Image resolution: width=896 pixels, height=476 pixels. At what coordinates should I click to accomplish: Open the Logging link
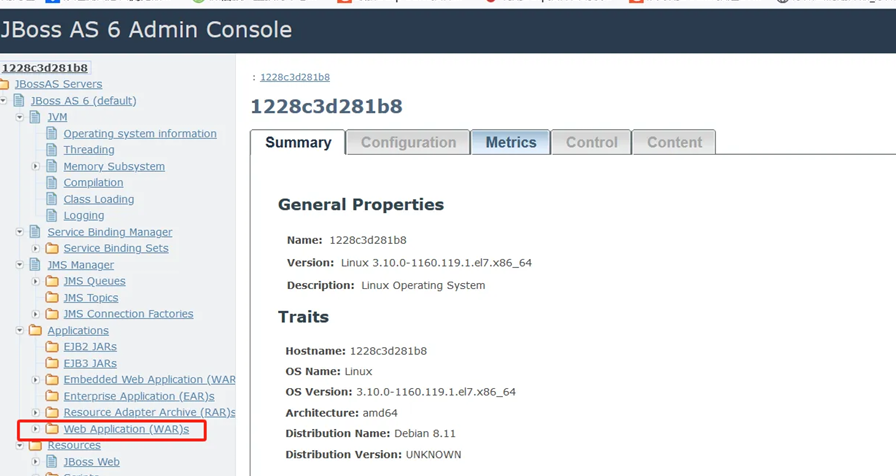[84, 215]
